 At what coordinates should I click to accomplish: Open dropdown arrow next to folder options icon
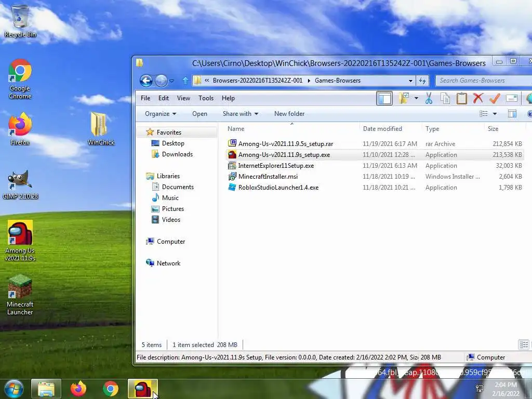[416, 98]
